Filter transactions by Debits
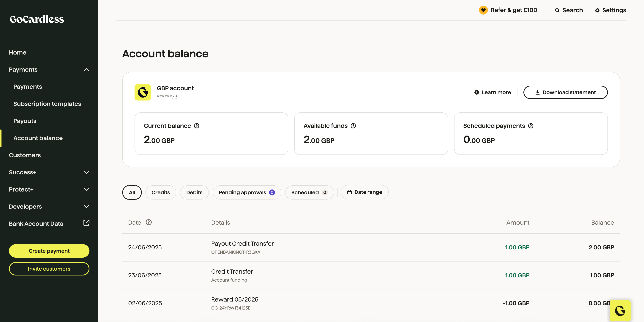 click(x=194, y=192)
